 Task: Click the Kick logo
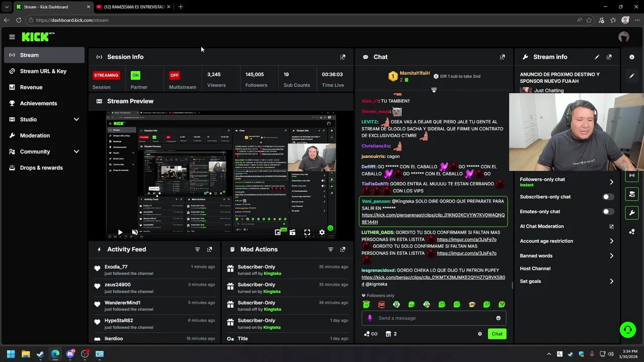click(38, 37)
